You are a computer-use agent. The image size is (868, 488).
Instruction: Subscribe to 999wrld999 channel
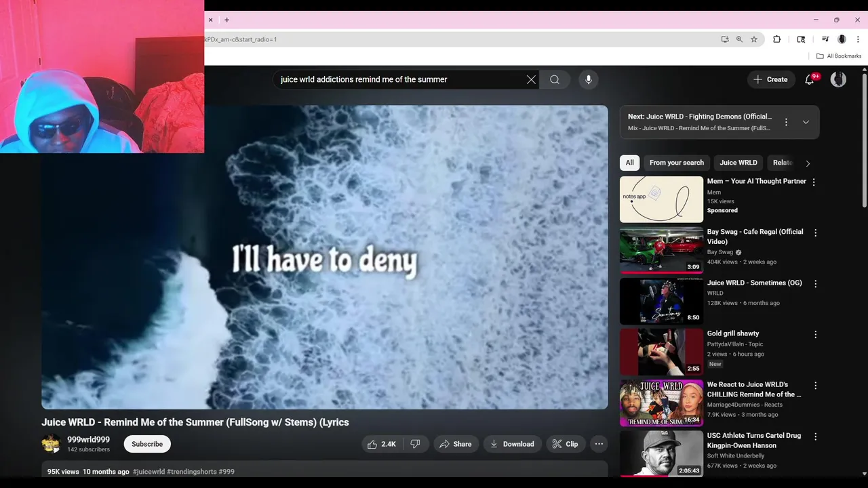pos(147,444)
